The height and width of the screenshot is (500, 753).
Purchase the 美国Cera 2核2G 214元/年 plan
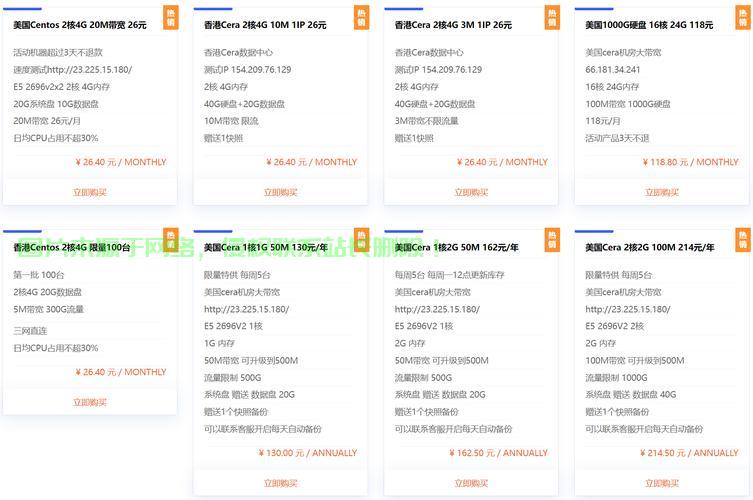coord(662,483)
